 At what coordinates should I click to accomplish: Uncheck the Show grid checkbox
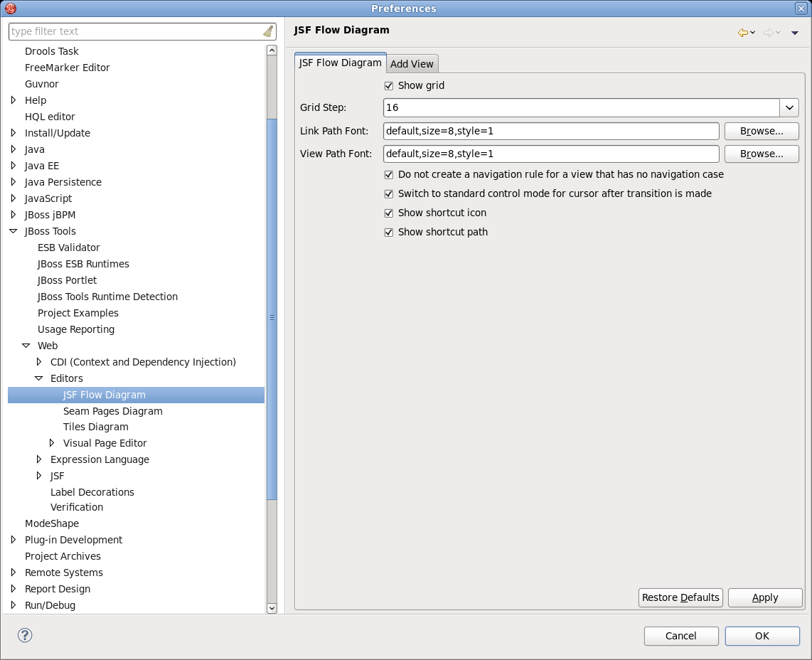click(389, 86)
